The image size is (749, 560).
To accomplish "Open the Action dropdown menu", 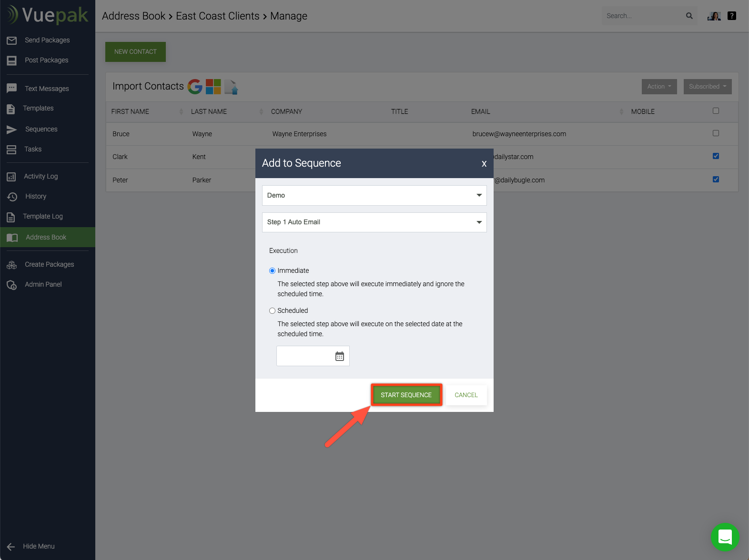I will click(659, 87).
